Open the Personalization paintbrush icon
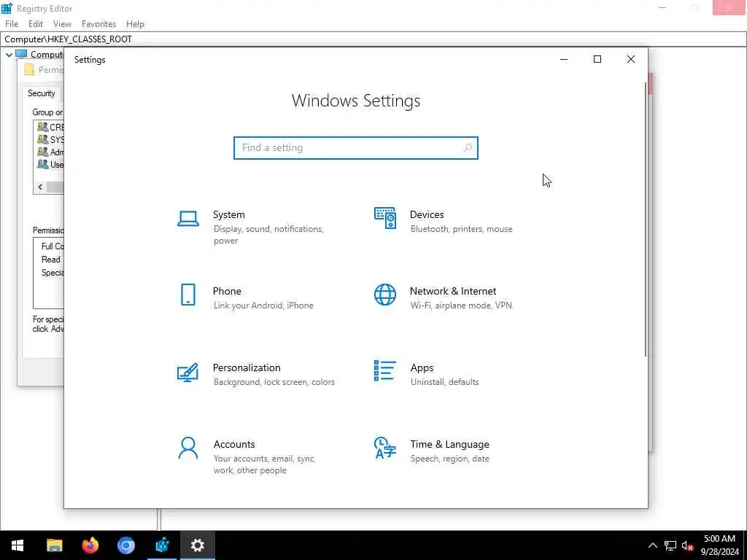Viewport: 747px width, 560px height. (x=187, y=372)
